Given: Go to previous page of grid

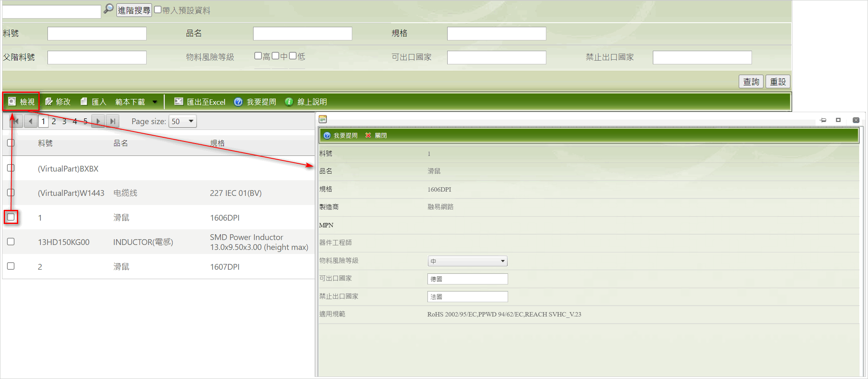Looking at the screenshot, I should [31, 121].
